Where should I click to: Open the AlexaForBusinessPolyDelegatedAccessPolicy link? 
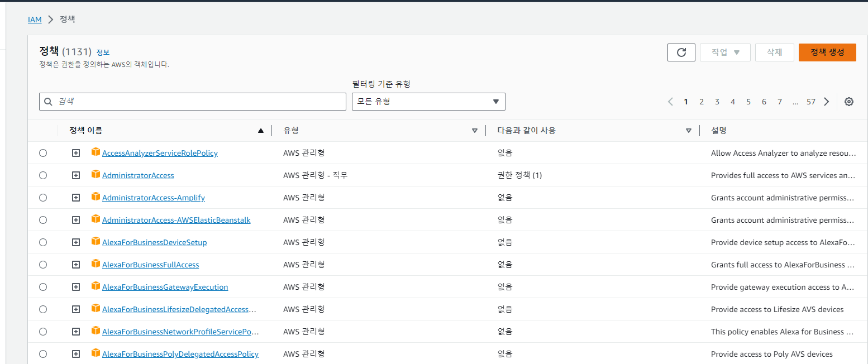[x=180, y=354]
